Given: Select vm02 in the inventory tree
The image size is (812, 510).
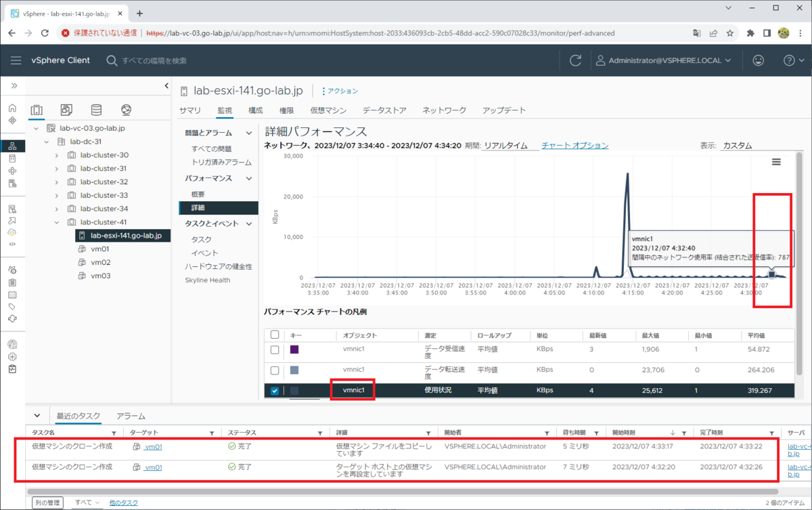Looking at the screenshot, I should (100, 262).
